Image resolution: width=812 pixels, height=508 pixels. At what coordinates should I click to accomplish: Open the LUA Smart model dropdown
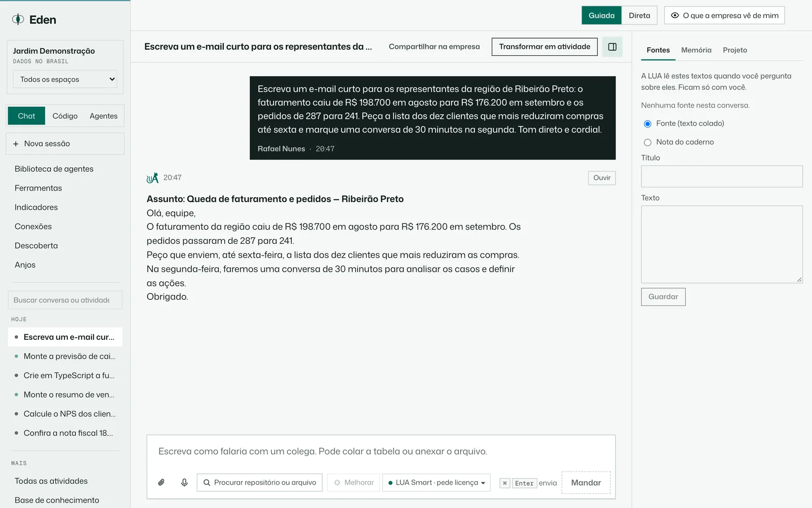pyautogui.click(x=436, y=482)
